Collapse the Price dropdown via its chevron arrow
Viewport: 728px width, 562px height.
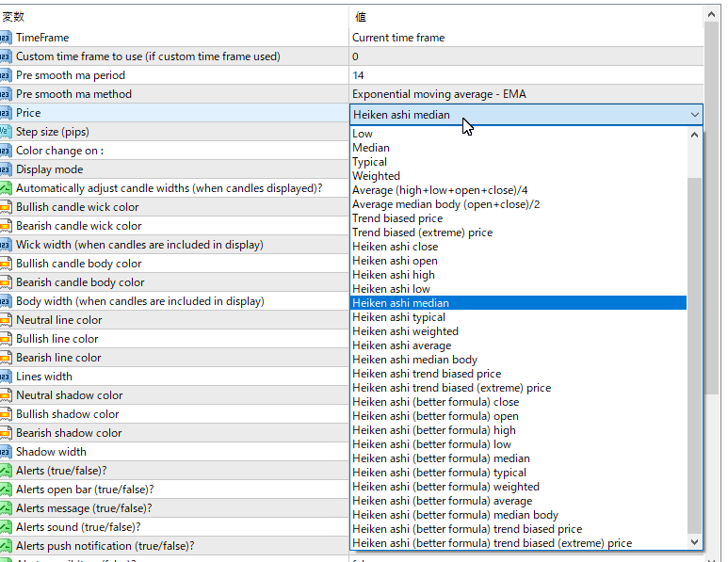click(x=695, y=115)
